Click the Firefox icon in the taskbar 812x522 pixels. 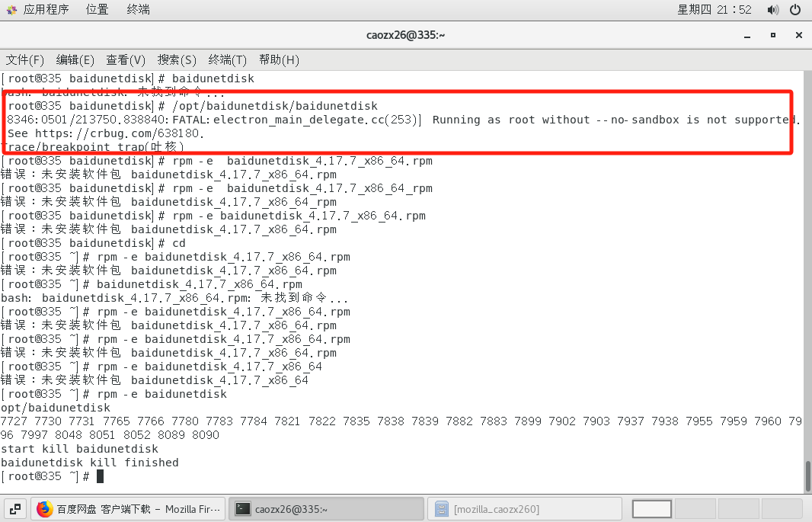44,509
